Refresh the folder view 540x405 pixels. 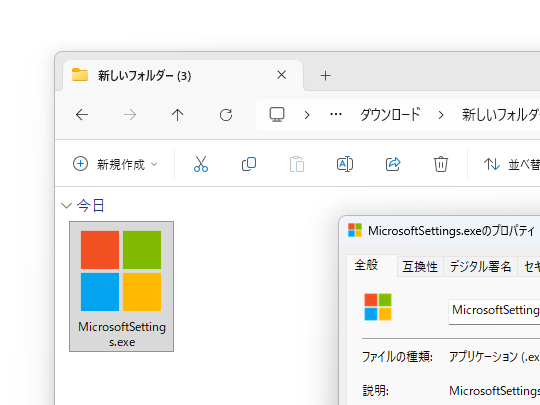(x=226, y=115)
